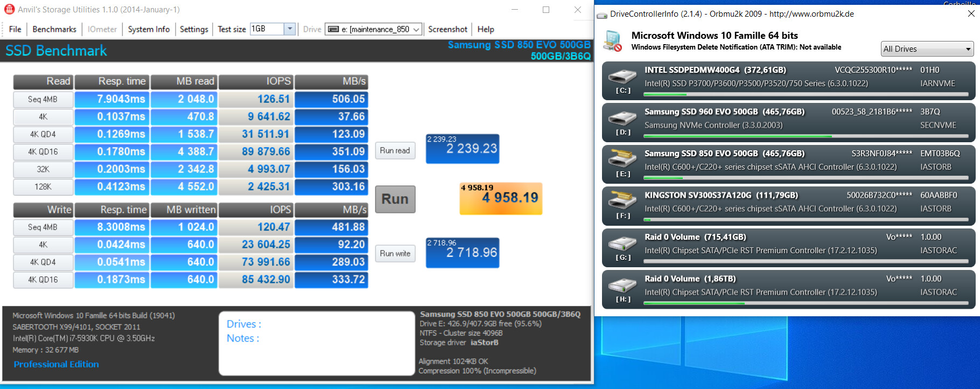980x389 pixels.
Task: Click the G: Raid 0 Volume drive icon
Action: click(x=622, y=242)
